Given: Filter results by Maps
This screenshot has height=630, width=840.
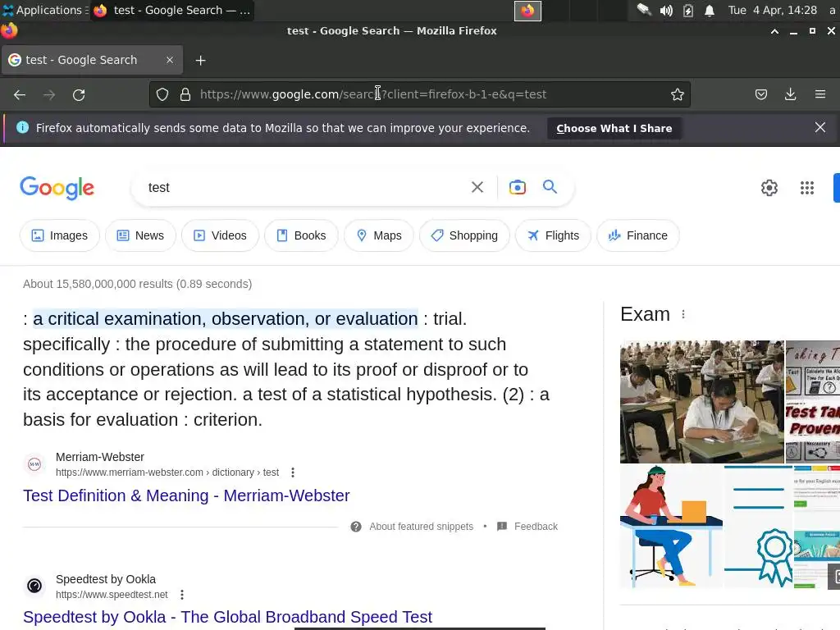Looking at the screenshot, I should pyautogui.click(x=379, y=235).
